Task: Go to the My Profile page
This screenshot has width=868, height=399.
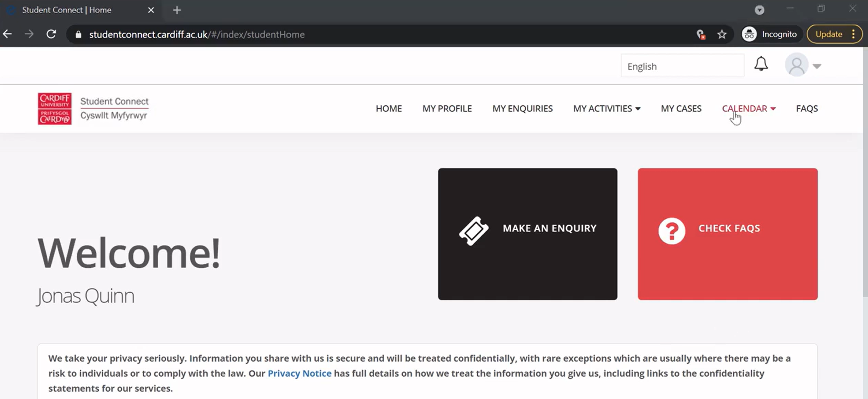Action: pos(447,109)
